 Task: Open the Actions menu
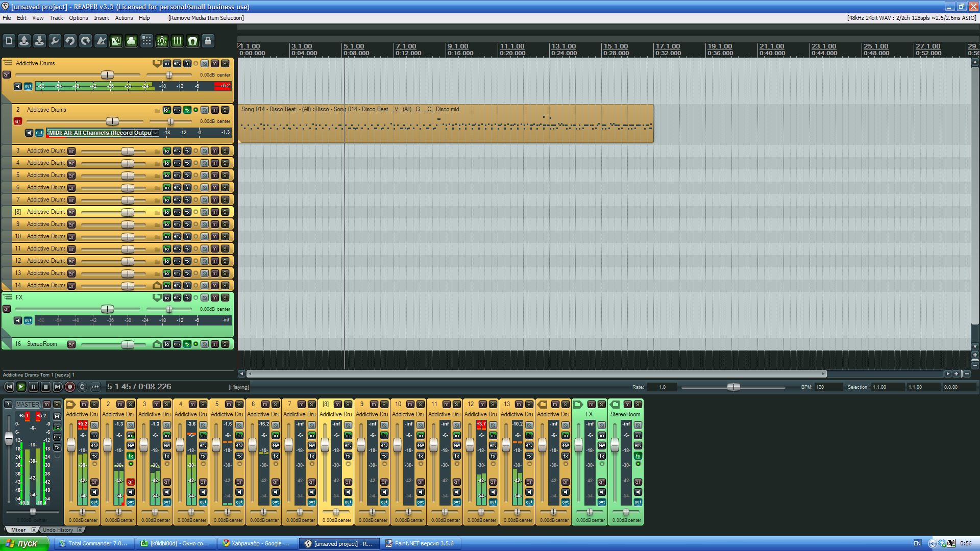(124, 18)
